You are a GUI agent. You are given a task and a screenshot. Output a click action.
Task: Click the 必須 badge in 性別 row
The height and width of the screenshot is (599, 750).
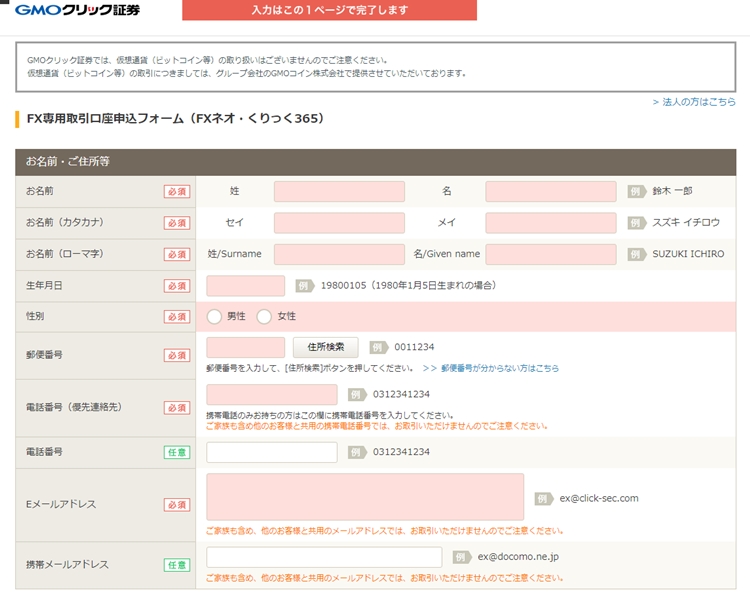click(177, 317)
